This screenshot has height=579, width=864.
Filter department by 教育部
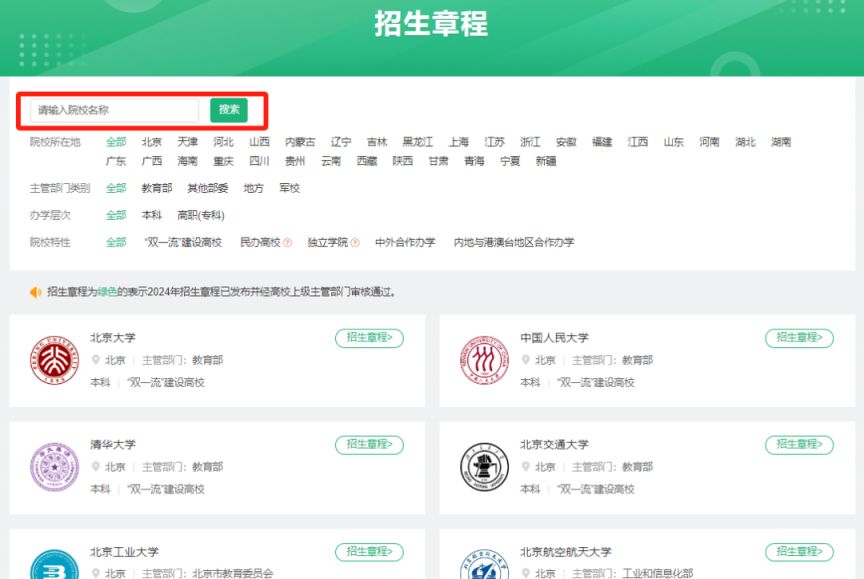[x=156, y=188]
